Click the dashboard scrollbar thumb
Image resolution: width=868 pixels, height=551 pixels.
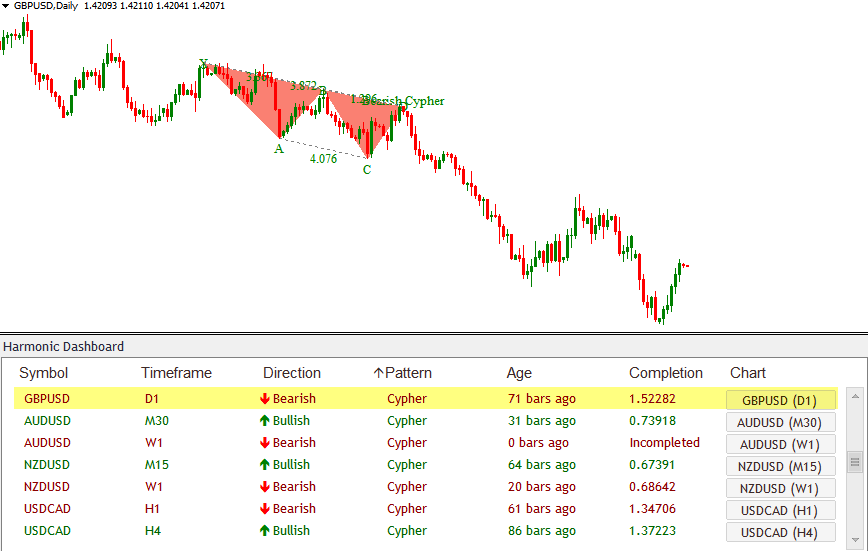point(855,461)
